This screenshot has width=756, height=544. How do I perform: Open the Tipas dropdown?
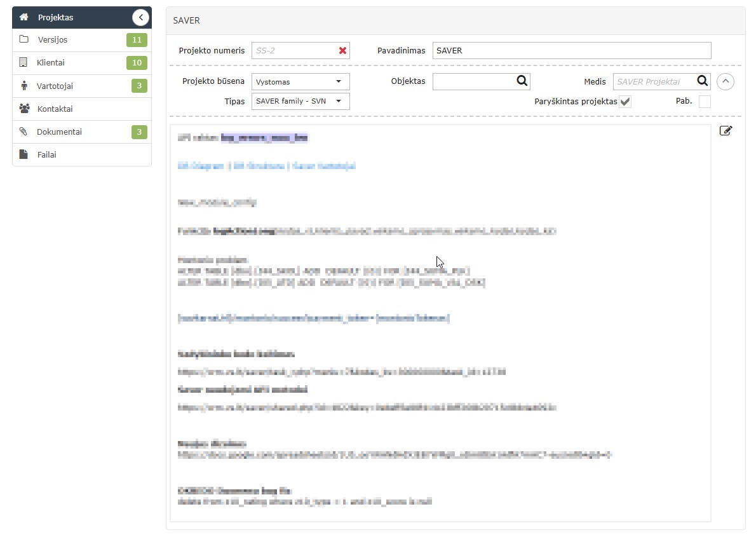click(x=300, y=101)
